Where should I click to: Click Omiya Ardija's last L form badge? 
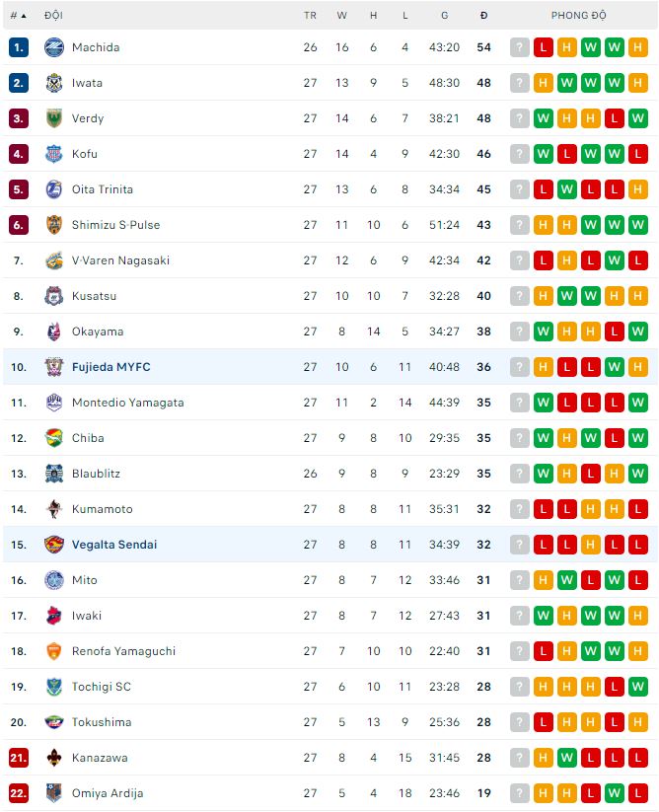click(637, 793)
